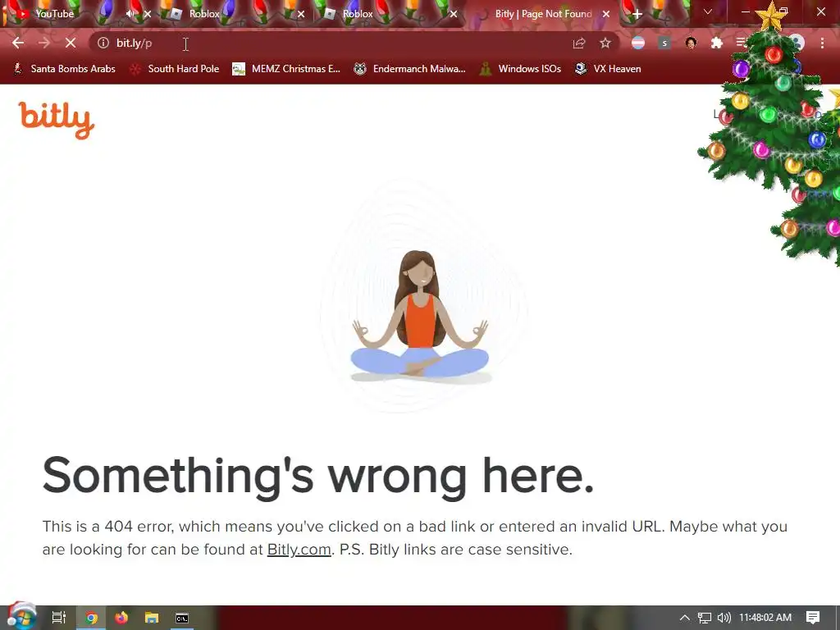Go back to previous page

18,43
